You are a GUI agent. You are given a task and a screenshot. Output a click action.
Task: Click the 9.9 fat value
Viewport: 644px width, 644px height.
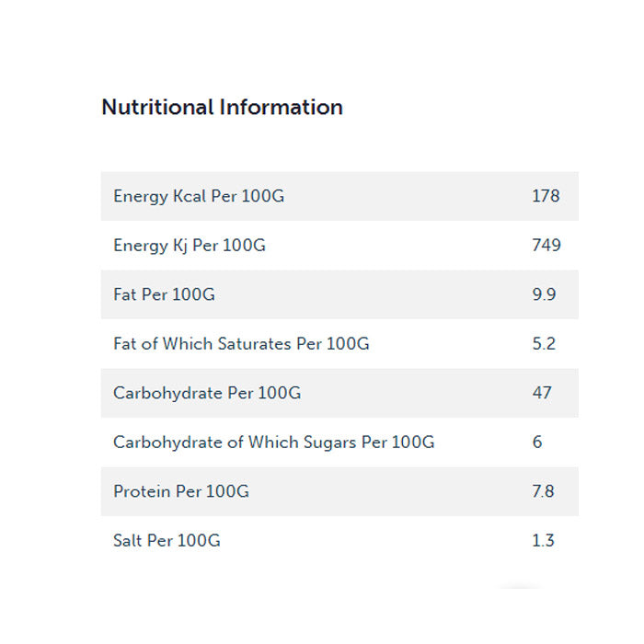[x=544, y=294]
